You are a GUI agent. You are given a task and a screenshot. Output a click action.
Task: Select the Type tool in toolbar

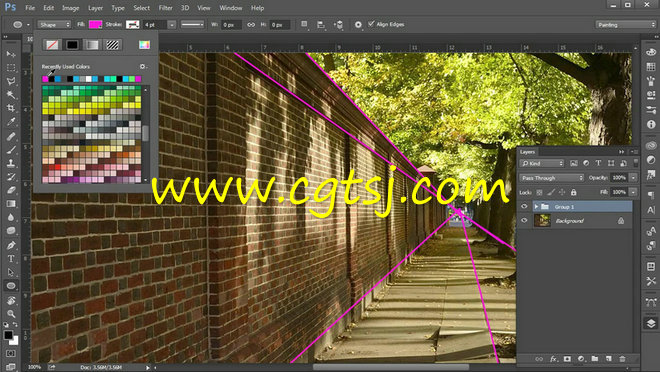pos(11,259)
